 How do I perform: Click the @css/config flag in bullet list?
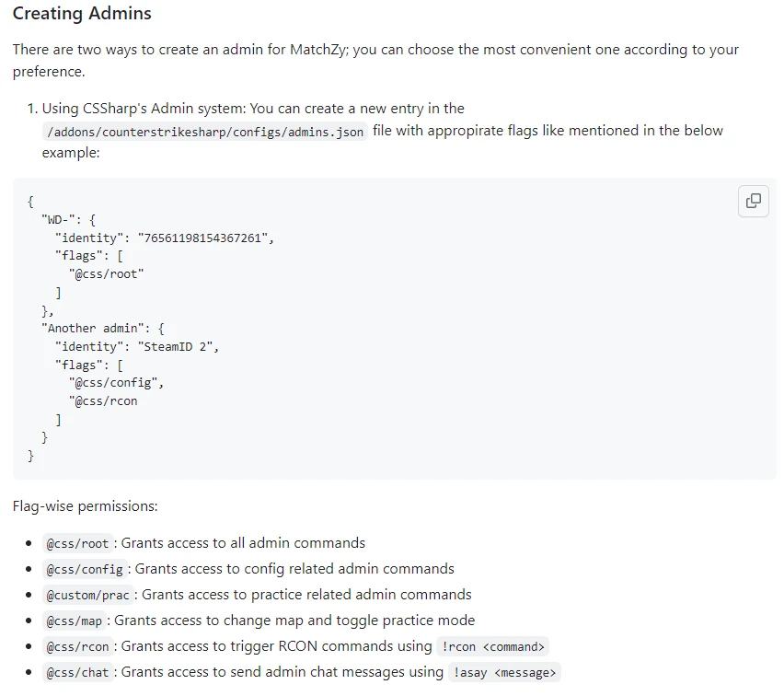click(85, 570)
